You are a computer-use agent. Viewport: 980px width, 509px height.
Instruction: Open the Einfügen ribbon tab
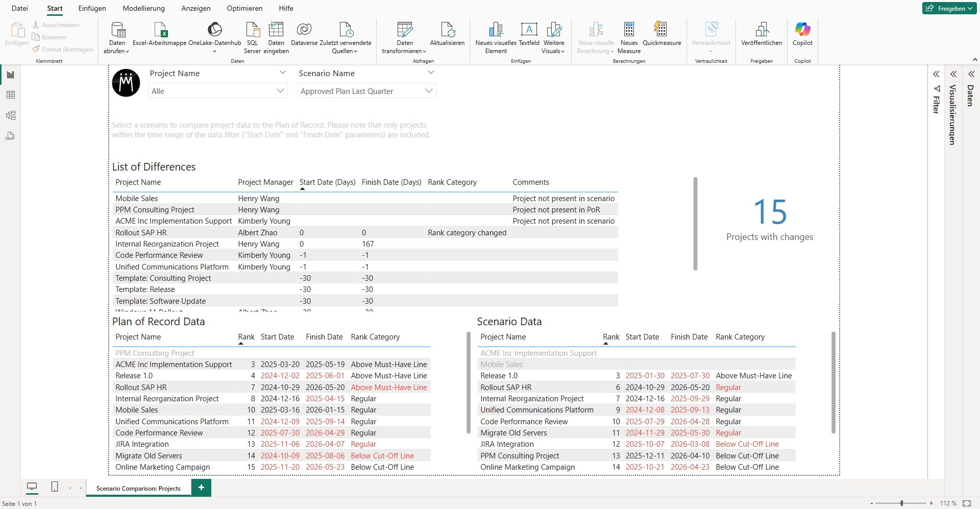[92, 8]
